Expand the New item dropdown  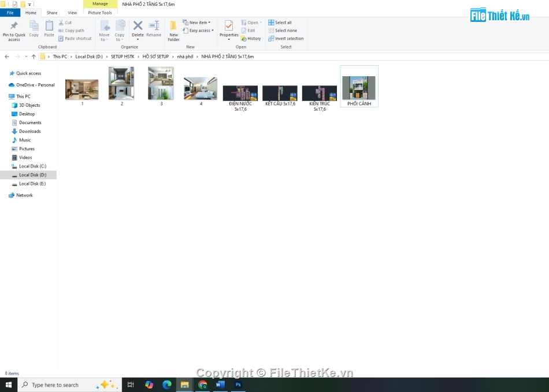pos(196,23)
